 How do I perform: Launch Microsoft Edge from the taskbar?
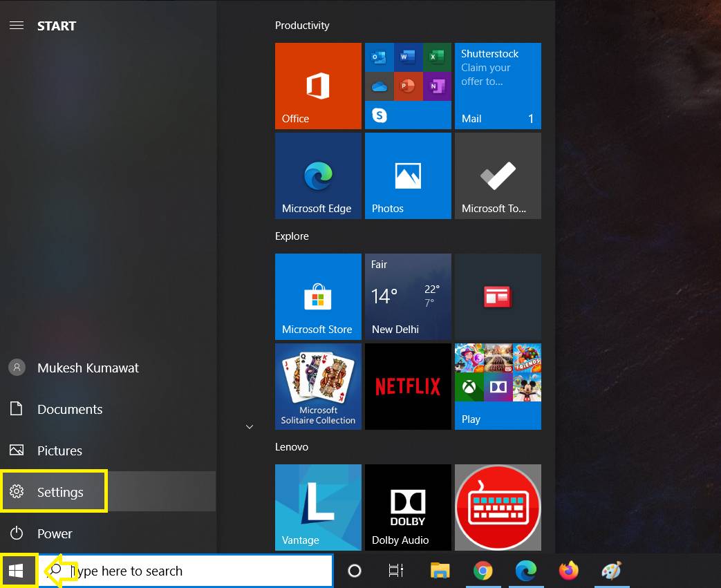pos(526,571)
